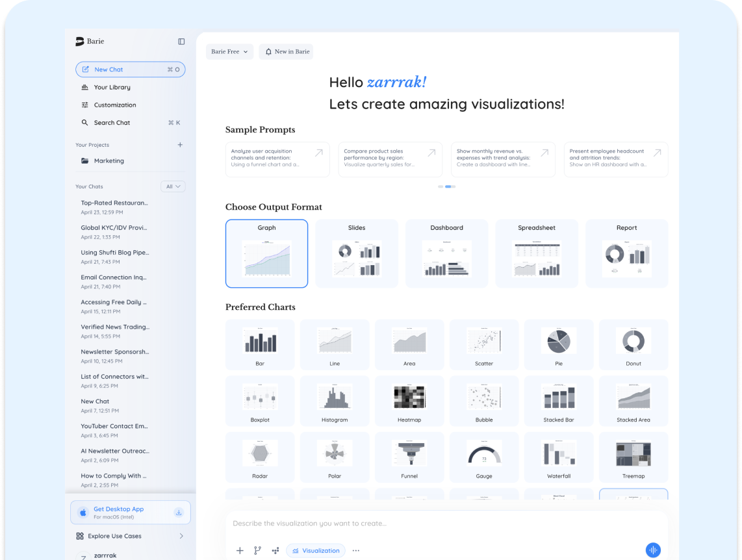Open the Global KYC/IDV Provi... chat
Screen dimensions: 742x560
pos(114,232)
